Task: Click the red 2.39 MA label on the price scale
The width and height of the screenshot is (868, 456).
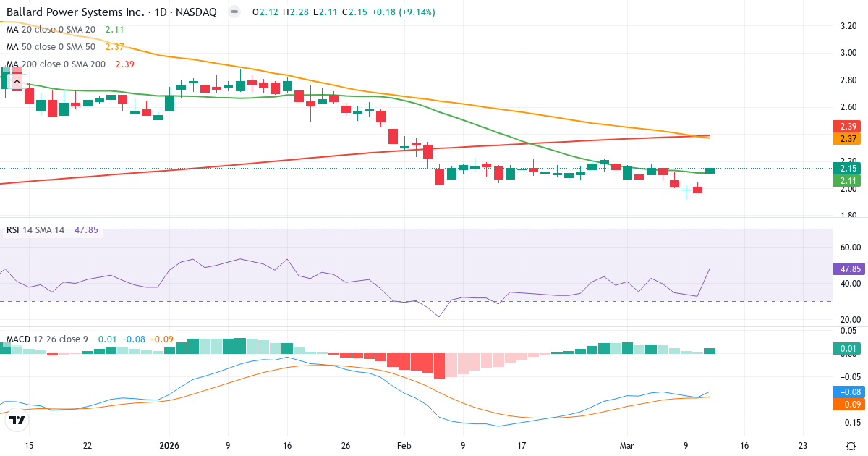Action: pos(846,125)
